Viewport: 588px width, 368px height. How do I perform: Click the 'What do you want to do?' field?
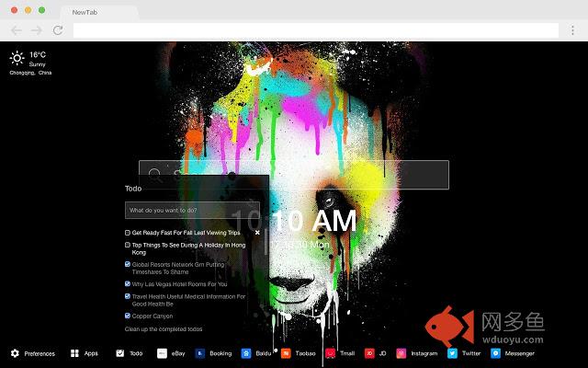tap(194, 210)
